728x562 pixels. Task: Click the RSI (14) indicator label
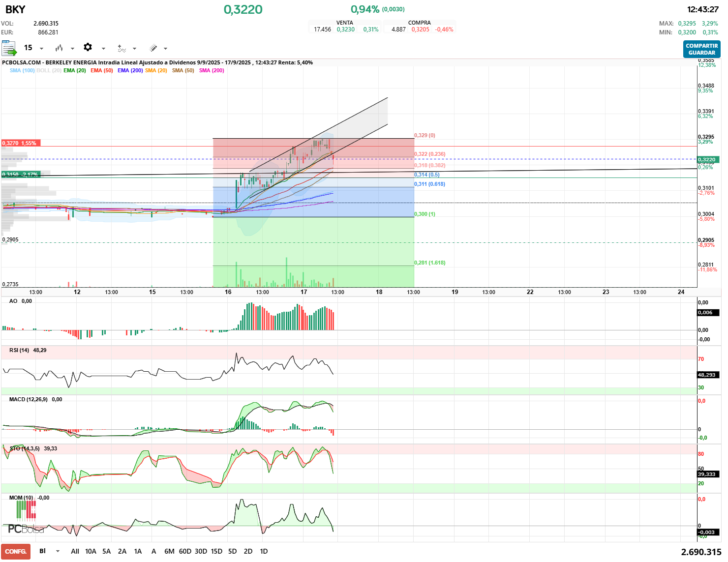point(19,350)
